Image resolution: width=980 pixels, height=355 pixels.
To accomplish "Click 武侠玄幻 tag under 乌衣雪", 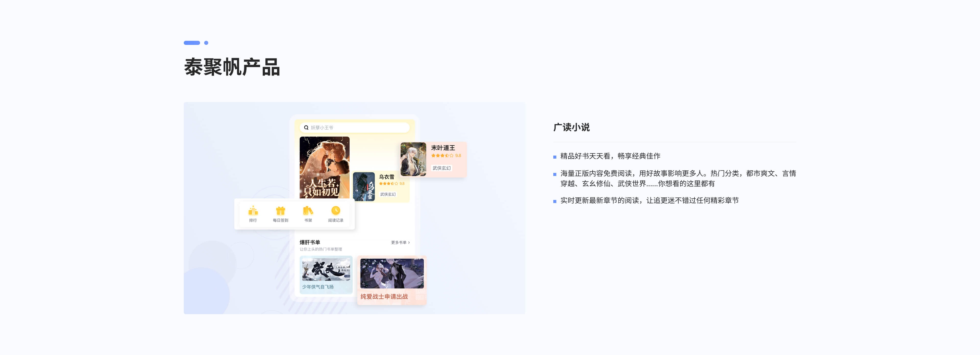I will (x=388, y=194).
